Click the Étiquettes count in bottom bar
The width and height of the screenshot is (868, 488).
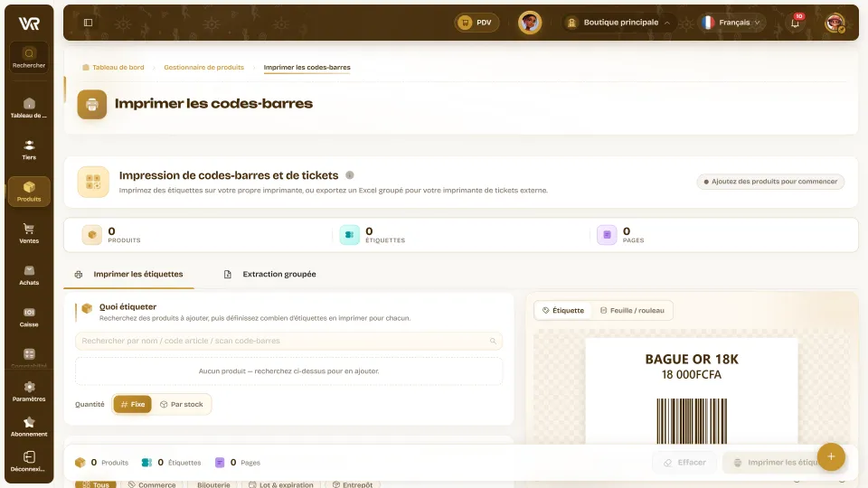pyautogui.click(x=171, y=463)
